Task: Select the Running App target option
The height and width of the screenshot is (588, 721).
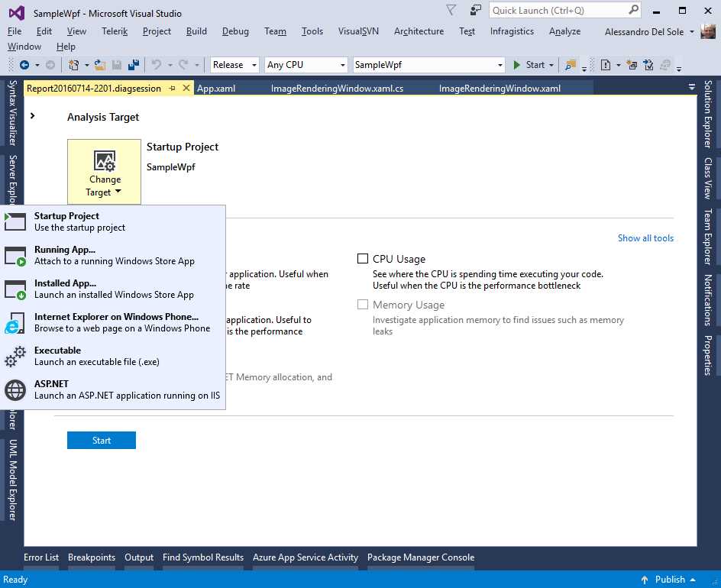Action: click(113, 256)
